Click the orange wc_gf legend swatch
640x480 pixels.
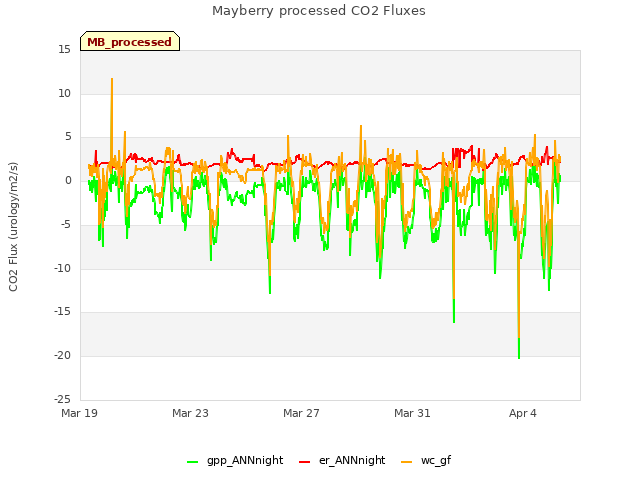click(x=407, y=462)
